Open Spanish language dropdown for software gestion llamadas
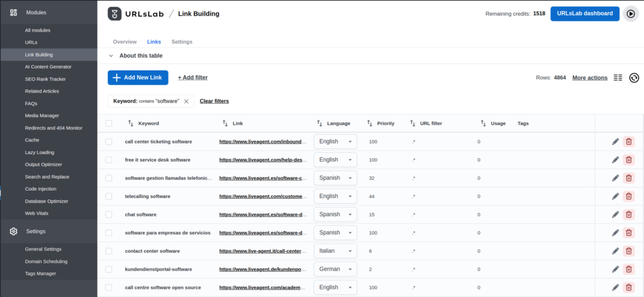The height and width of the screenshot is (297, 644). (335, 178)
